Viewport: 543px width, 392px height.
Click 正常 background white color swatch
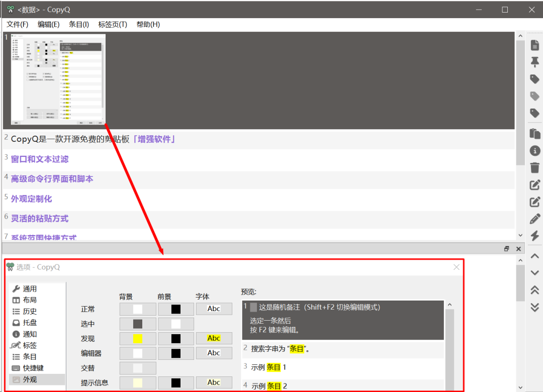138,309
